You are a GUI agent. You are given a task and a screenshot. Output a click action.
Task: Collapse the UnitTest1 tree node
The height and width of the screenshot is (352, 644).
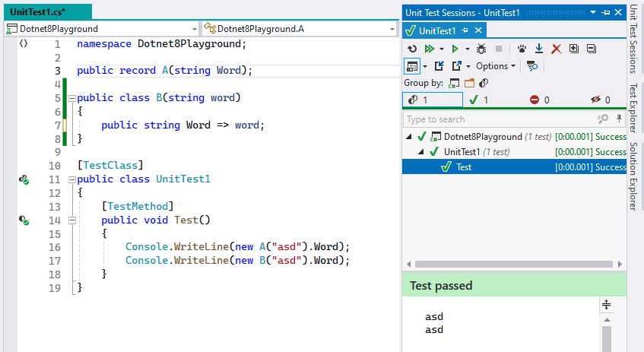pos(421,151)
